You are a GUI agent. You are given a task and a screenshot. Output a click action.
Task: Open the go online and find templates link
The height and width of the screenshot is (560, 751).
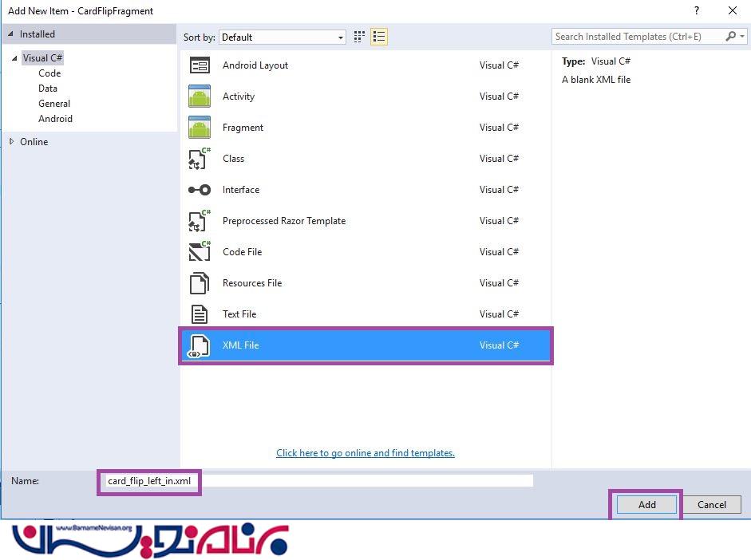tap(366, 453)
